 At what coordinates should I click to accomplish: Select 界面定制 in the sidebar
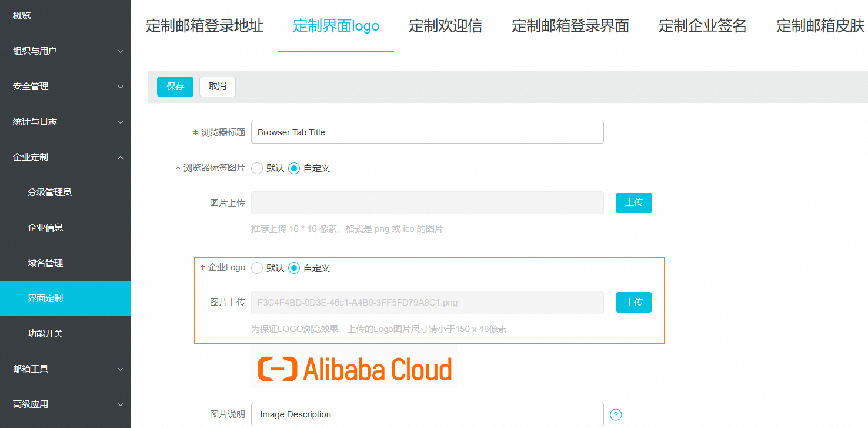[x=65, y=298]
